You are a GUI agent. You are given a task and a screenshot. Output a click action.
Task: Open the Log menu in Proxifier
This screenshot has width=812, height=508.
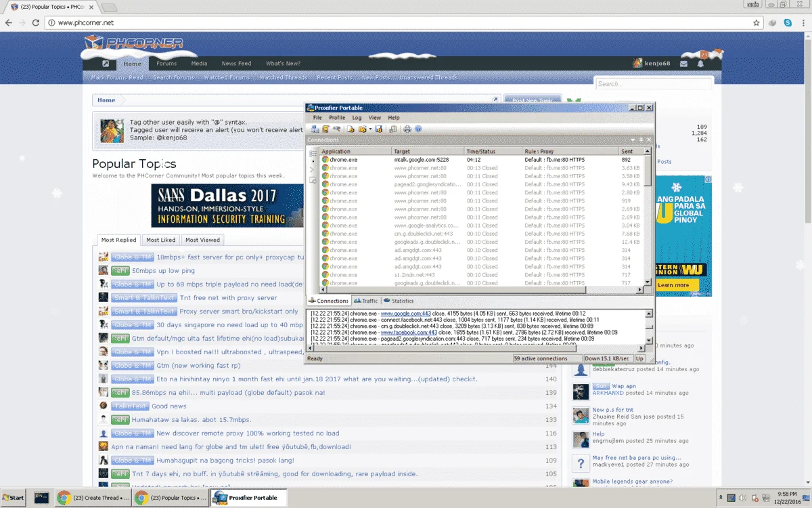click(357, 118)
